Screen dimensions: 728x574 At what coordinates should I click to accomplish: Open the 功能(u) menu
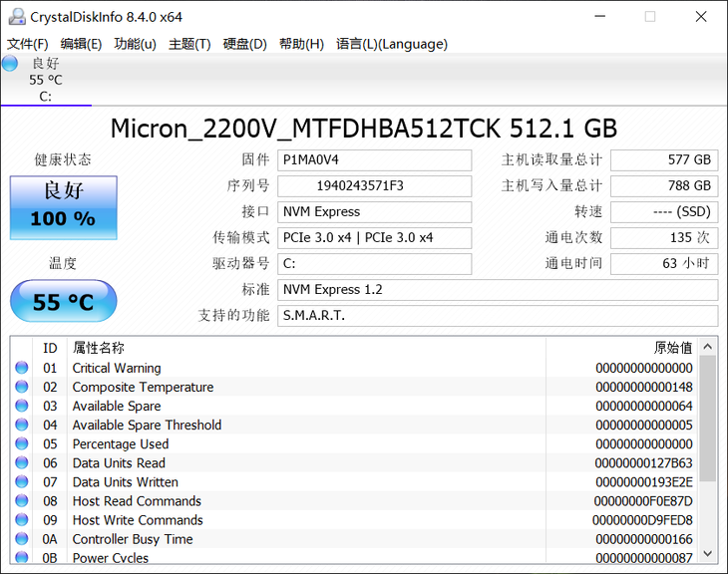click(x=135, y=44)
